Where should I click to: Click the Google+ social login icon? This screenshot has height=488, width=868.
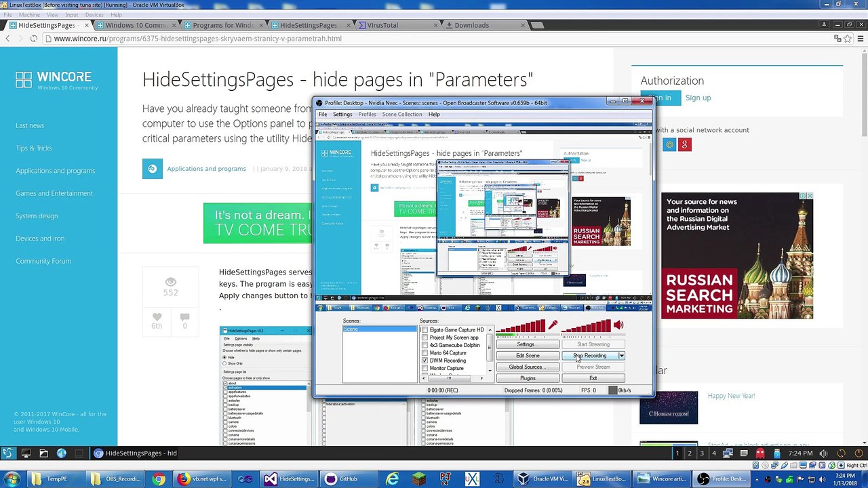point(685,144)
